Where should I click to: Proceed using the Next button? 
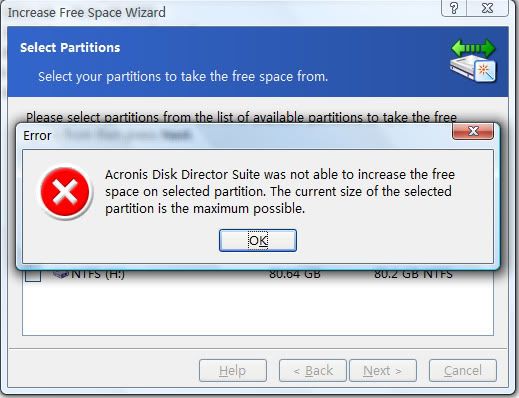383,370
